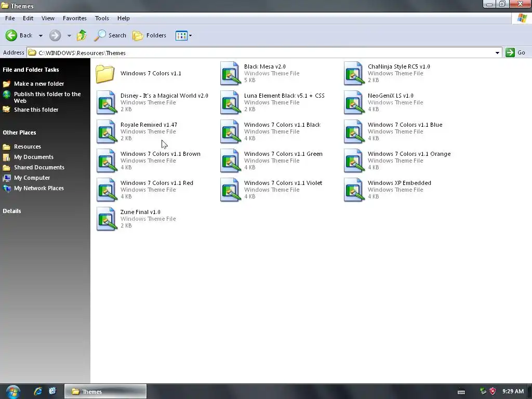The width and height of the screenshot is (532, 399).
Task: Select Windows 7 Colors v1.1 Black theme icon
Action: (x=230, y=131)
